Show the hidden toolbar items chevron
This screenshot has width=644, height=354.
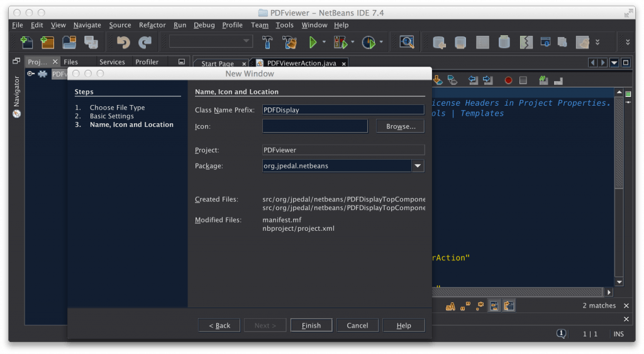597,42
